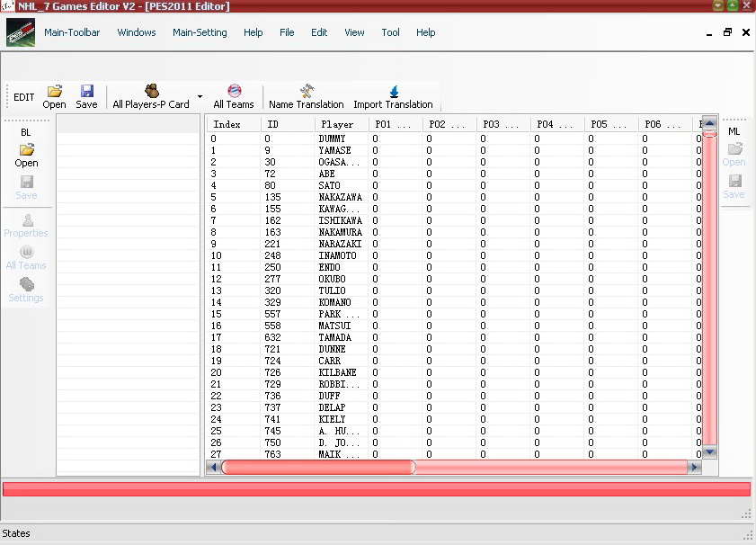Sort table by Player column header
This screenshot has width=756, height=545.
point(342,124)
